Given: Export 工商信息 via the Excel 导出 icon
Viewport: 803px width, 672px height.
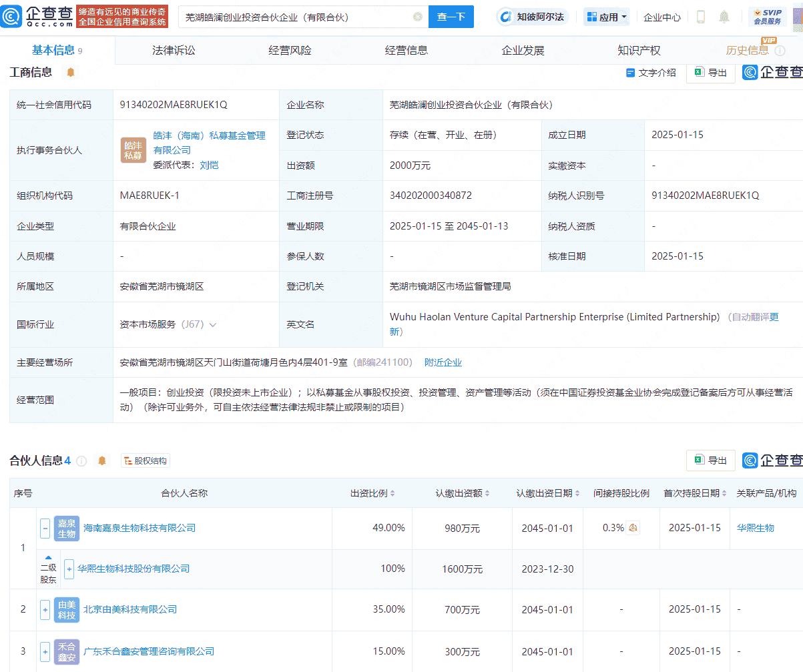Looking at the screenshot, I should tap(710, 73).
